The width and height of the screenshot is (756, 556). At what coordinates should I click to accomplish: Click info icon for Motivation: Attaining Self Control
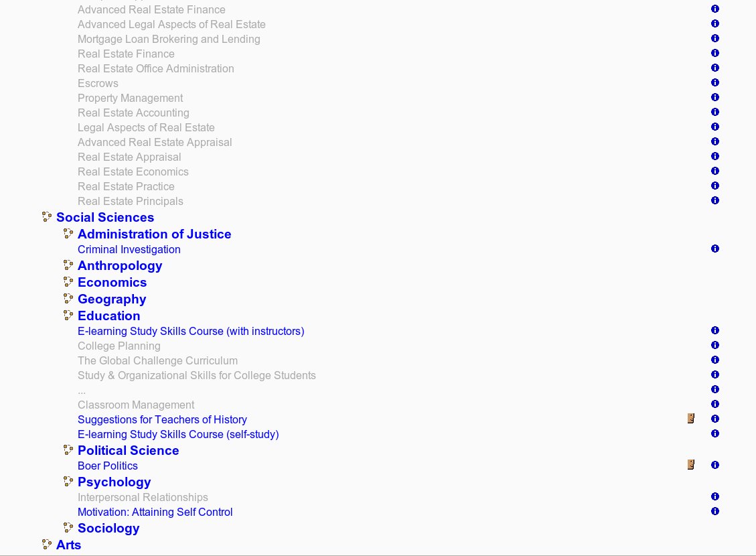(x=715, y=511)
